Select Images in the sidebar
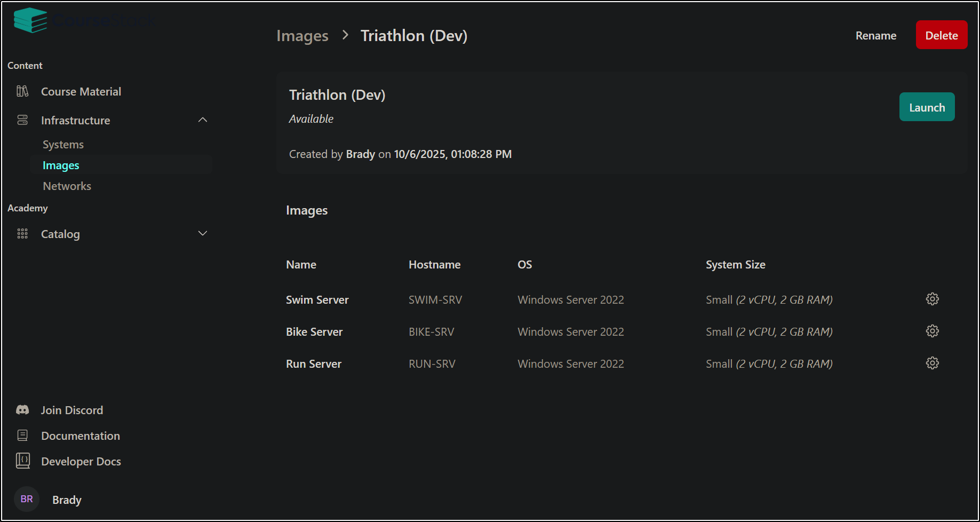This screenshot has height=522, width=980. click(61, 165)
